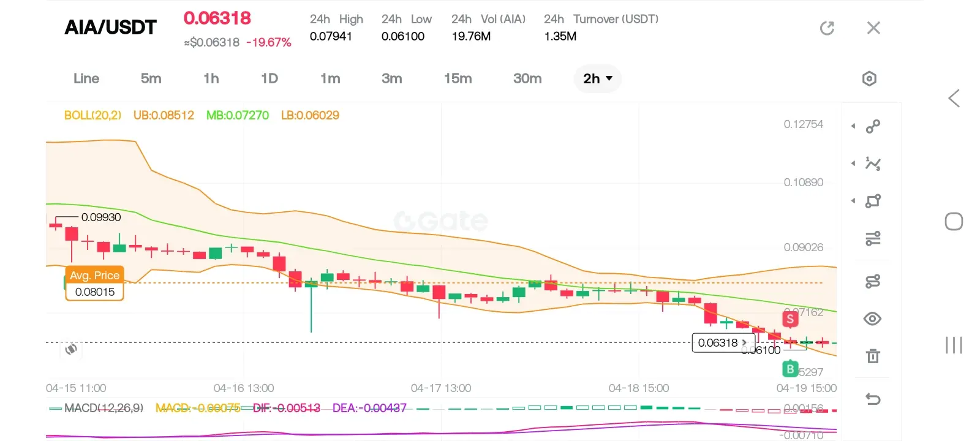This screenshot has width=980, height=441.
Task: Select the 30m interval
Action: coord(527,78)
